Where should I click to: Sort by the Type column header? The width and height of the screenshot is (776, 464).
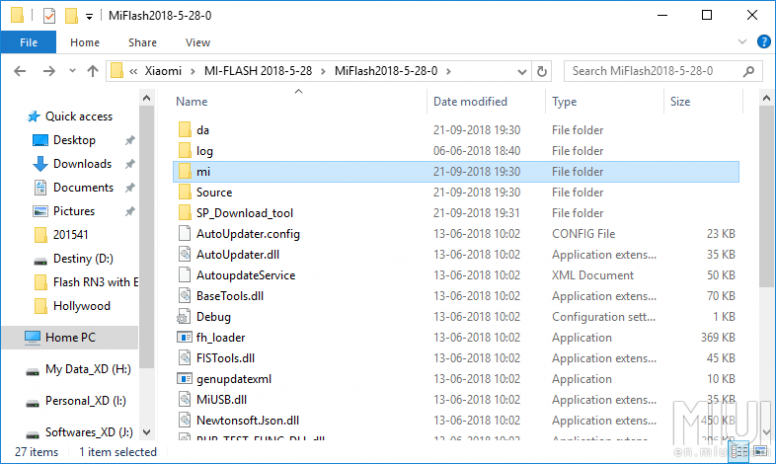[x=564, y=101]
